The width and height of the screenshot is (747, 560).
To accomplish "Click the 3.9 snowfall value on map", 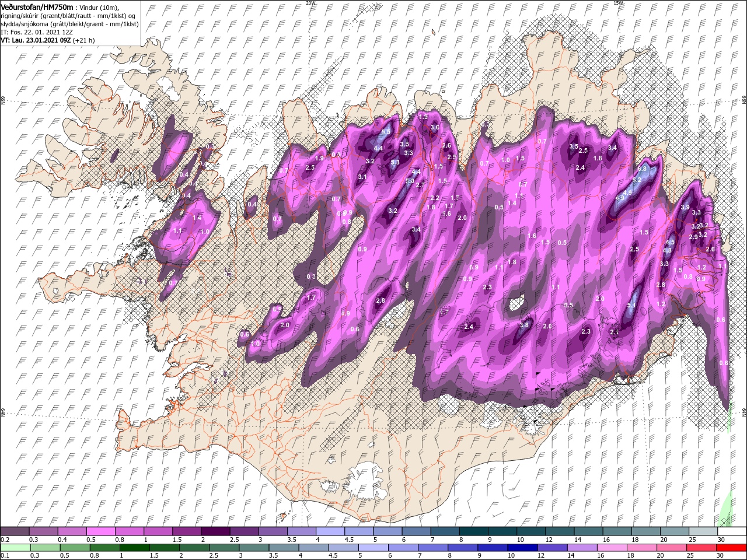I will (685, 207).
